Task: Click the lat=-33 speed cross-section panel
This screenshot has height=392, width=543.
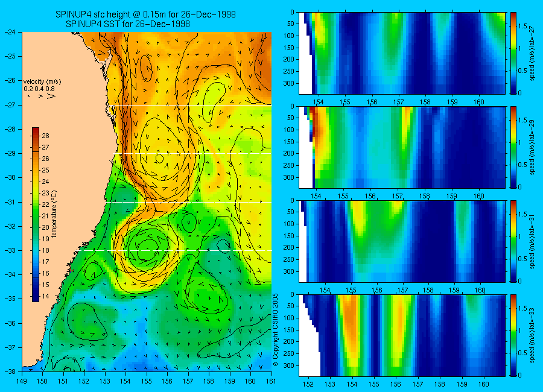Action: (x=402, y=335)
